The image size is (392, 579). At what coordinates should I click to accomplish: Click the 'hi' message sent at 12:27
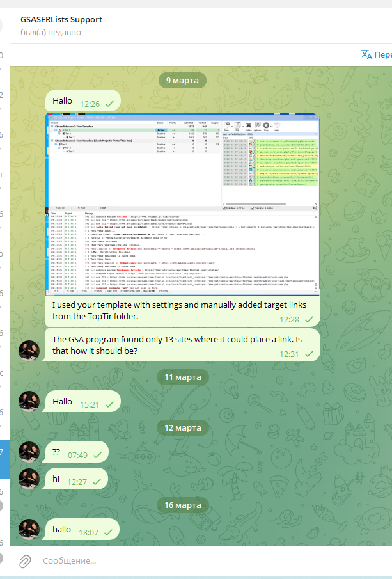pos(58,479)
